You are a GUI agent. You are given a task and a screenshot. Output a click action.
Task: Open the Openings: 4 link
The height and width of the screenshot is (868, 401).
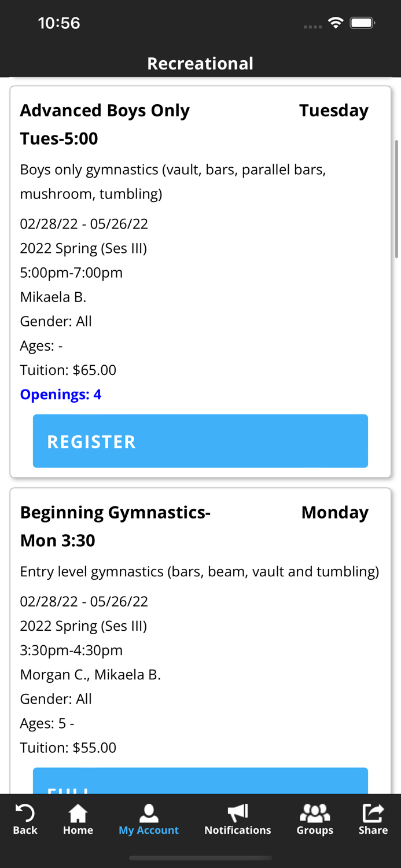61,395
